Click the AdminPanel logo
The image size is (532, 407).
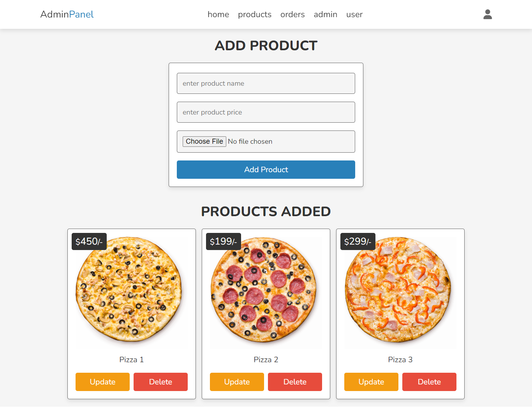tap(67, 14)
